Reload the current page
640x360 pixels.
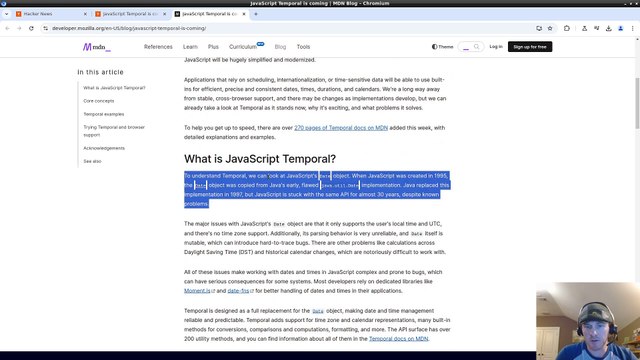[x=31, y=28]
